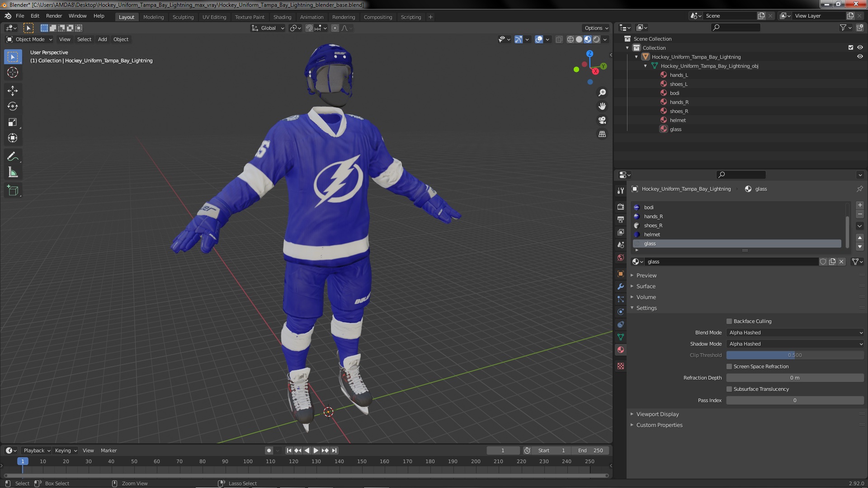Open the viewport Options dropdown
This screenshot has width=868, height=488.
click(596, 28)
